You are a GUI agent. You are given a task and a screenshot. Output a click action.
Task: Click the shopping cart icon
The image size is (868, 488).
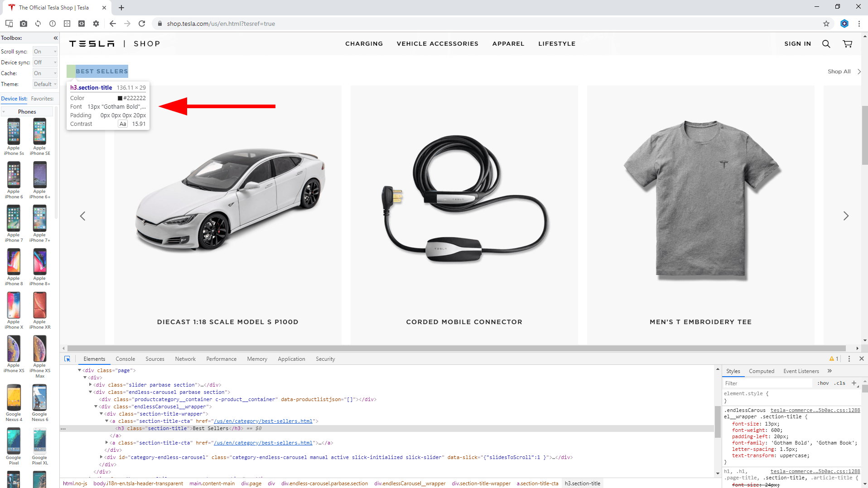coord(847,44)
